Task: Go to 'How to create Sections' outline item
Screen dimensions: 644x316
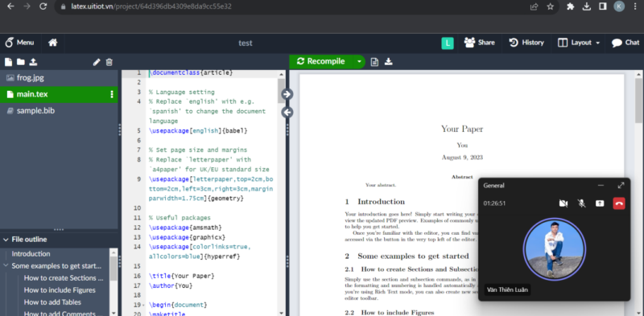Action: (64, 278)
